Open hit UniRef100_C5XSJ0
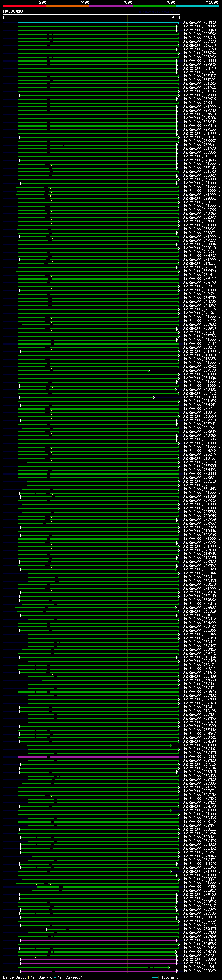Screen dimensions: 222x980 tap(199, 45)
